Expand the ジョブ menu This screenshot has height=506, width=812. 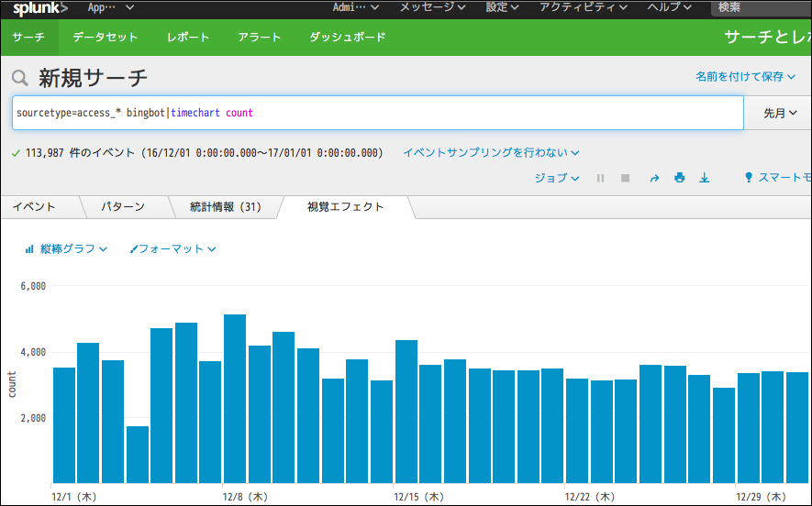[556, 178]
